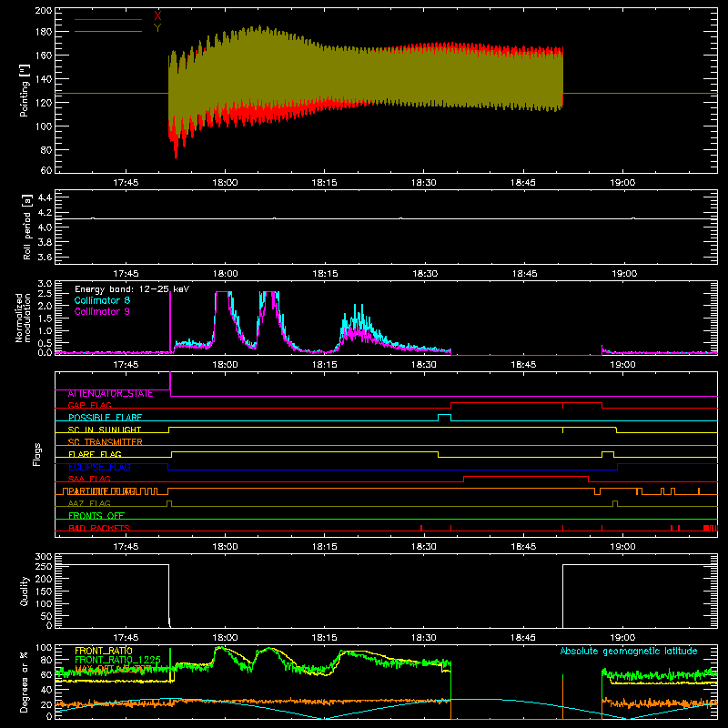Select the magenta "Collimator 9" legend label
Viewport: 728px width, 728px height.
[x=102, y=311]
